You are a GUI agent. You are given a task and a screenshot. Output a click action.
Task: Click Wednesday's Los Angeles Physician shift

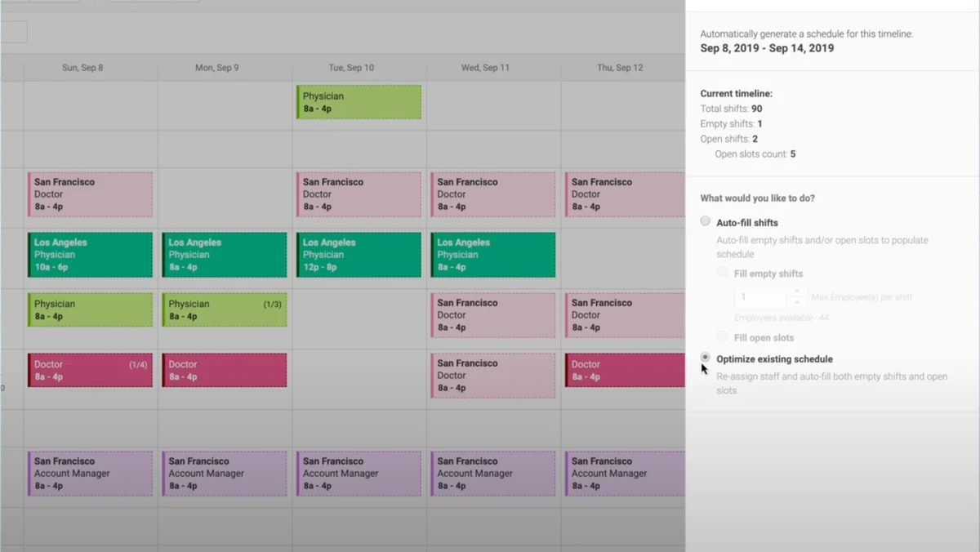click(x=492, y=255)
